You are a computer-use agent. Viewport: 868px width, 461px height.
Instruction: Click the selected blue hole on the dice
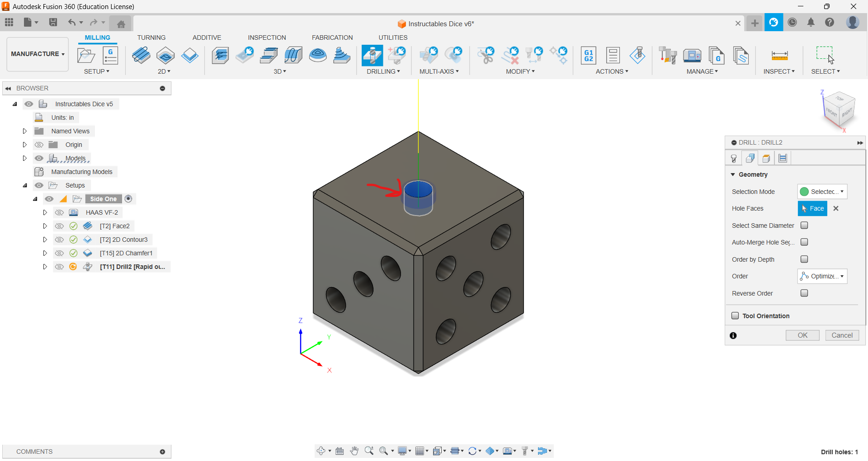[418, 198]
